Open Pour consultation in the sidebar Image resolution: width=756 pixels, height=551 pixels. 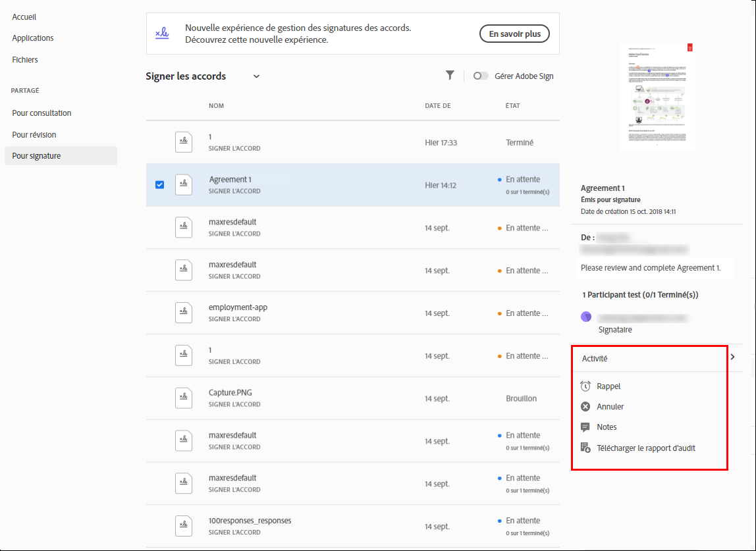click(41, 113)
